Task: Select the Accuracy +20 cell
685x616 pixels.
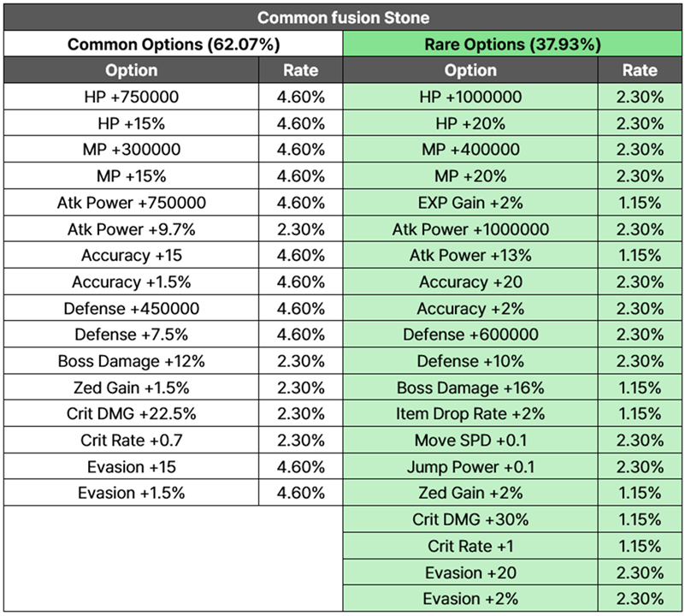Action: tap(470, 282)
